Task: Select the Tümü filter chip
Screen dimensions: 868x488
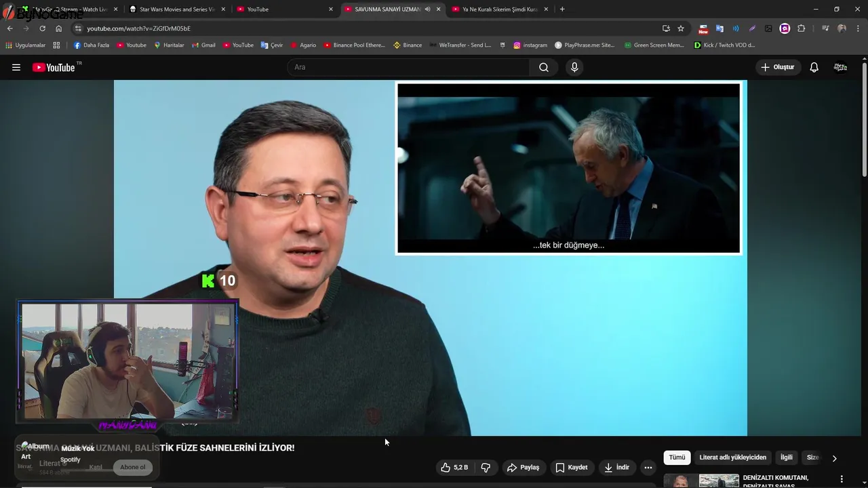Action: coord(677,457)
